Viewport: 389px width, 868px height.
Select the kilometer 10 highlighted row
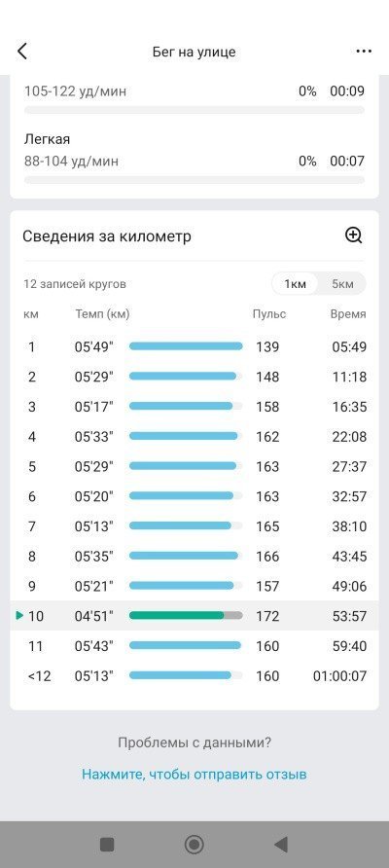coord(194,616)
